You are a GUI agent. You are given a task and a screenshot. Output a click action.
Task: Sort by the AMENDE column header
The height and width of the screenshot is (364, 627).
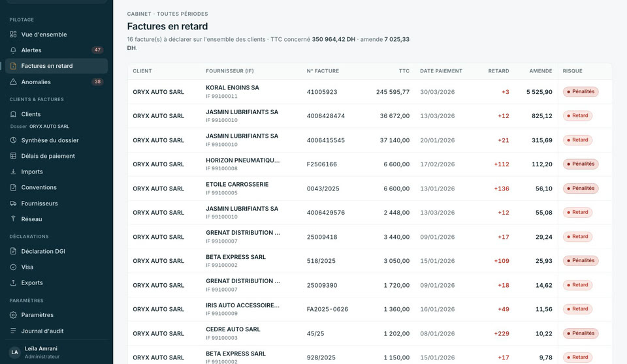point(541,71)
